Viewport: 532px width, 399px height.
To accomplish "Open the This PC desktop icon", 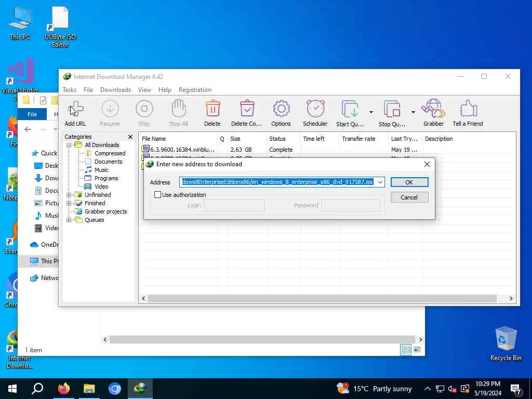I will (x=20, y=24).
